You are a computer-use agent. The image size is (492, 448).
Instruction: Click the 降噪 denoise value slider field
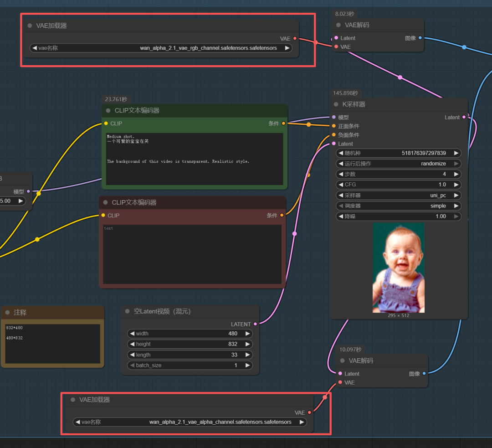[399, 216]
